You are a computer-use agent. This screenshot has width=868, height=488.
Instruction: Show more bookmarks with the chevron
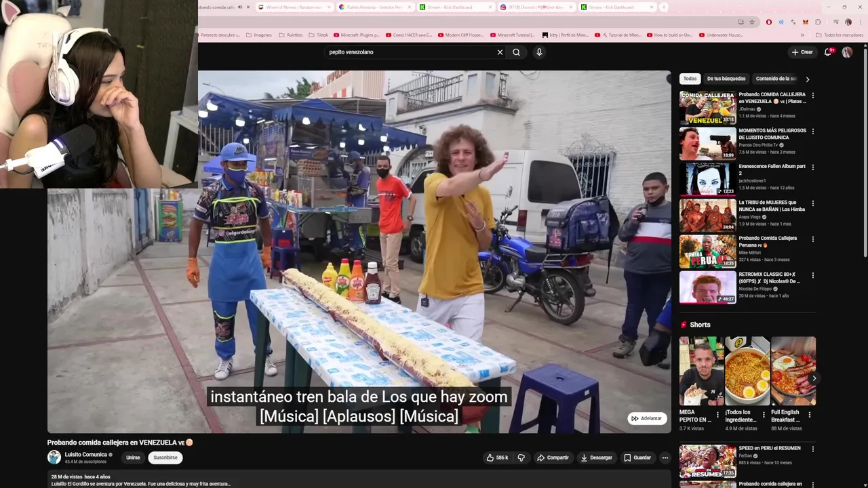tap(803, 35)
